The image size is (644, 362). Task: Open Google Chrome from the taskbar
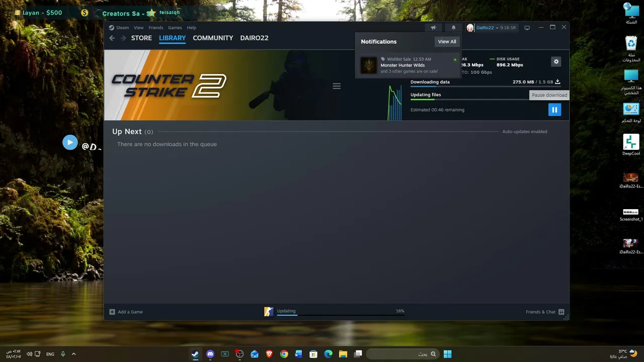[284, 354]
